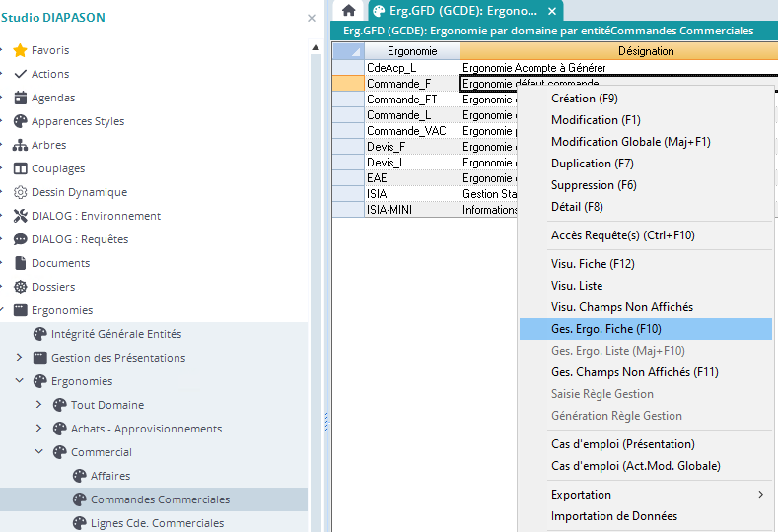Click the Favoris star icon

point(20,50)
